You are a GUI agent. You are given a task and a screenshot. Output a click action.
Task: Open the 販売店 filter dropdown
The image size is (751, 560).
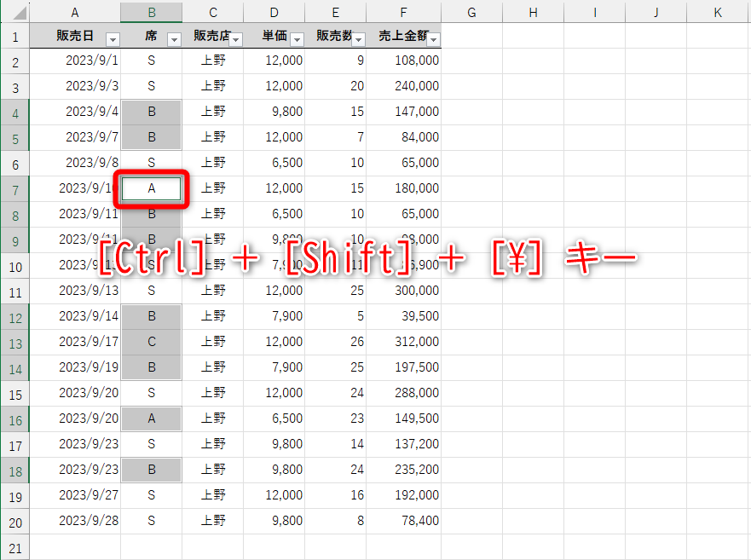236,40
